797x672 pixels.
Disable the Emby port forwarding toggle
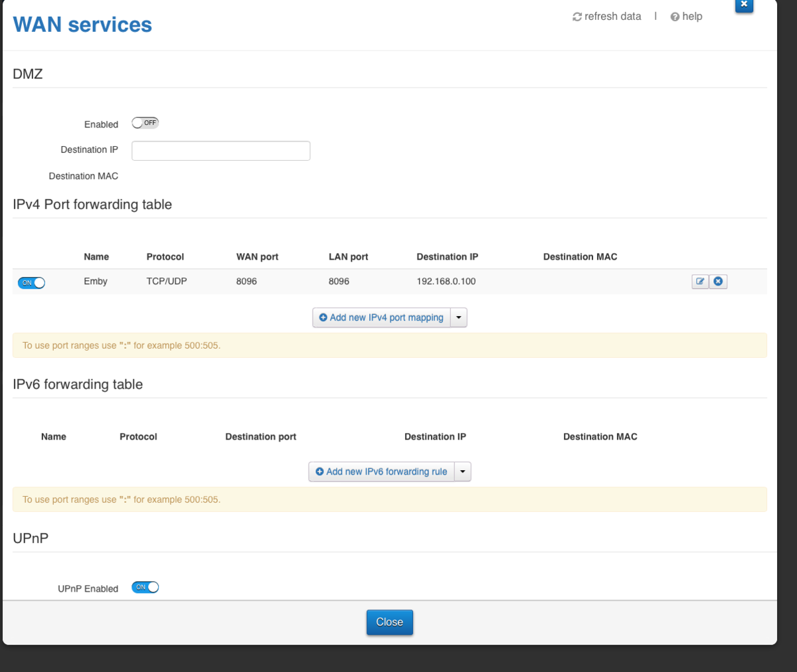coord(31,283)
